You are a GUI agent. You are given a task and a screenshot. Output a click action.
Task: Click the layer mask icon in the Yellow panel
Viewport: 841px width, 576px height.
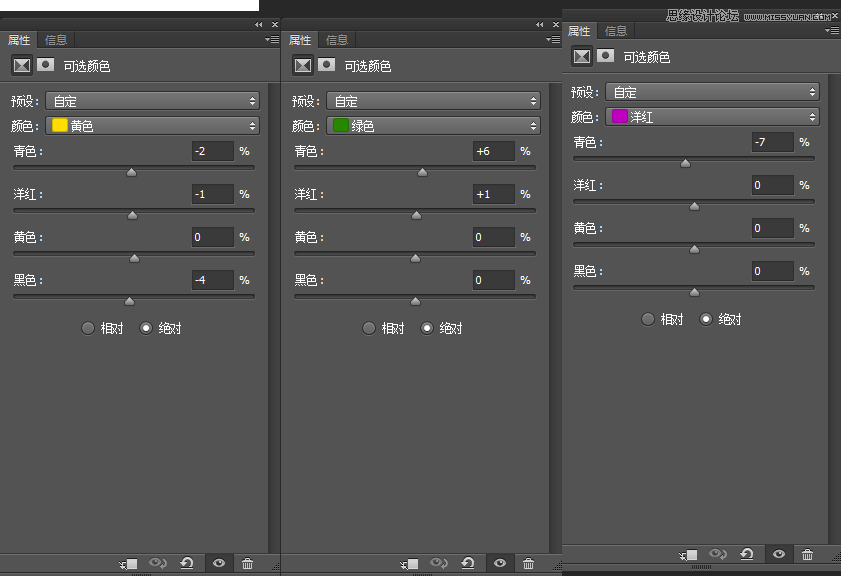(45, 65)
